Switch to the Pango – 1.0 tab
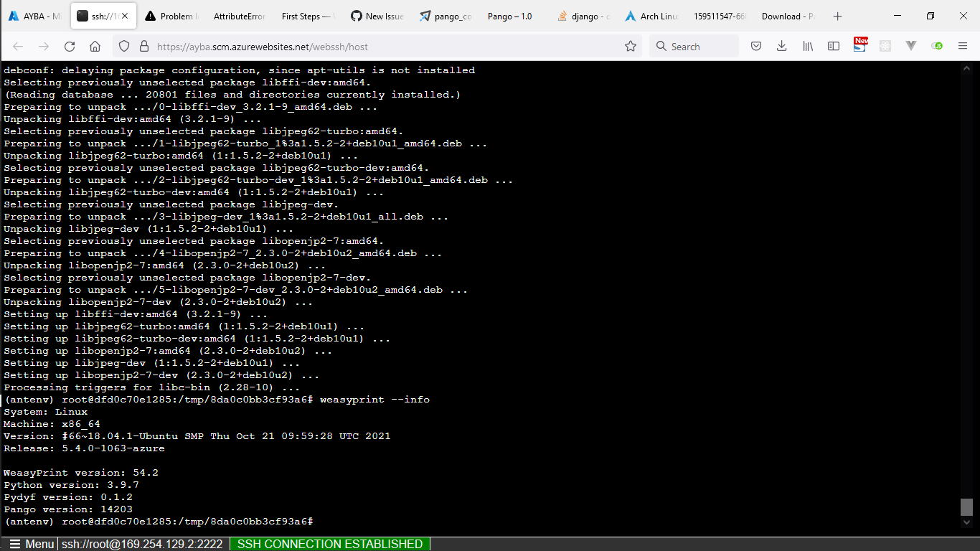980x551 pixels. [511, 15]
